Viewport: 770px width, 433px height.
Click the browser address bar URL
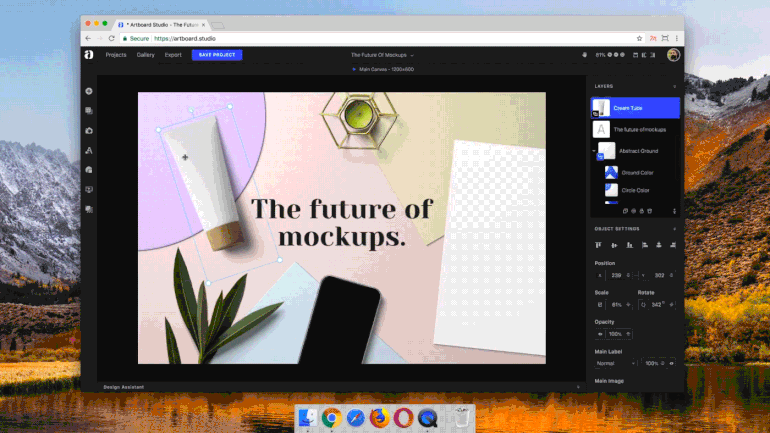pyautogui.click(x=185, y=38)
